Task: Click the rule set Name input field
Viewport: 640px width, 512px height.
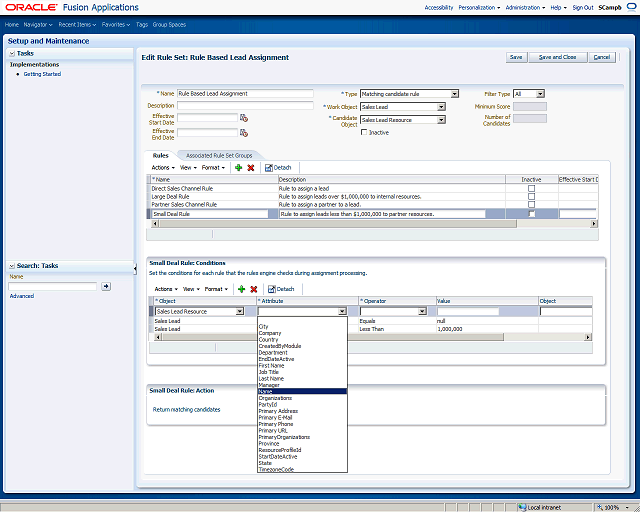Action: coord(245,93)
